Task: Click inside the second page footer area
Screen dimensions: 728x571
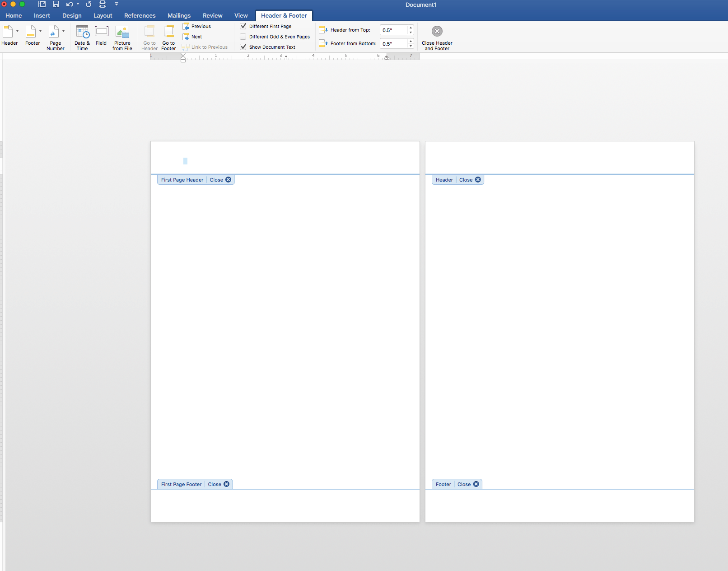Action: [x=560, y=505]
